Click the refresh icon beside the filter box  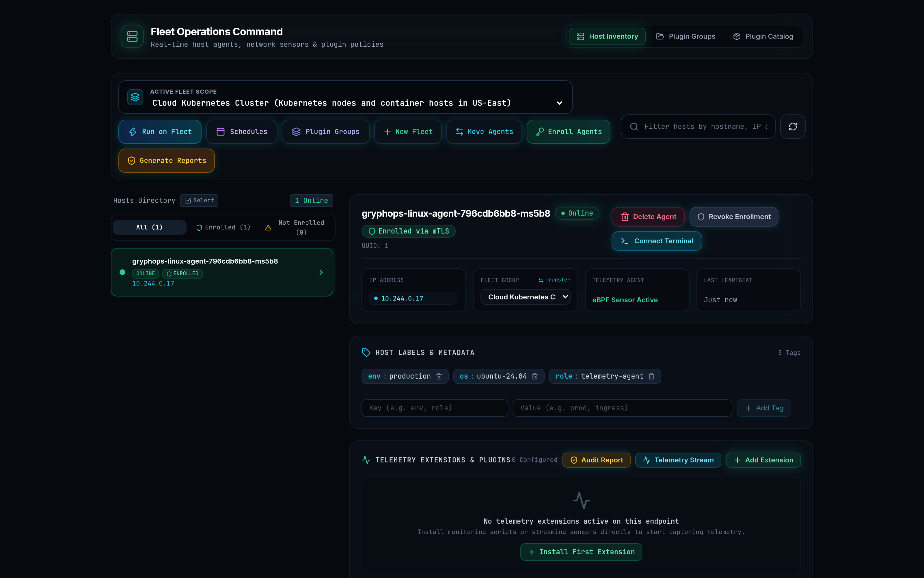pos(793,127)
